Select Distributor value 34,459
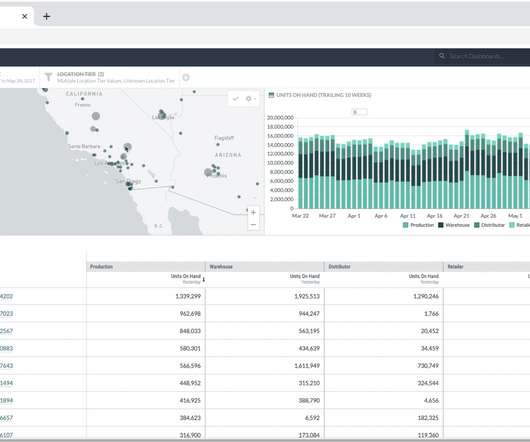Image resolution: width=530 pixels, height=442 pixels. 430,348
